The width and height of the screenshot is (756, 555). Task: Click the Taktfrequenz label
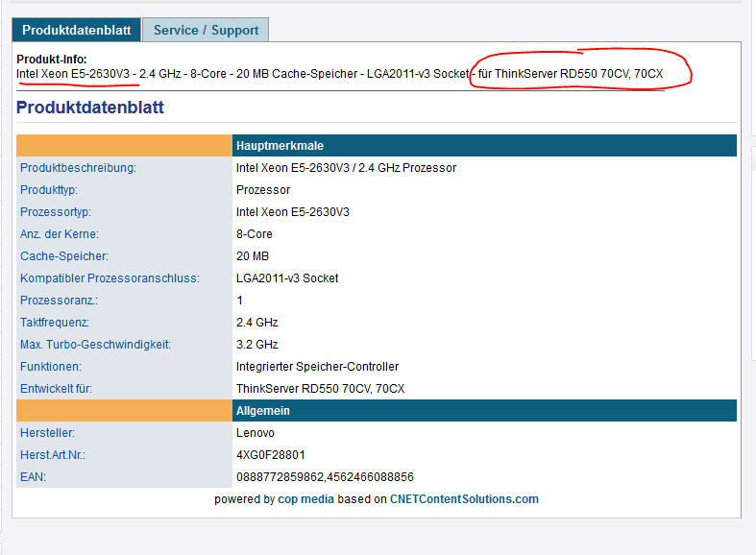click(x=55, y=323)
